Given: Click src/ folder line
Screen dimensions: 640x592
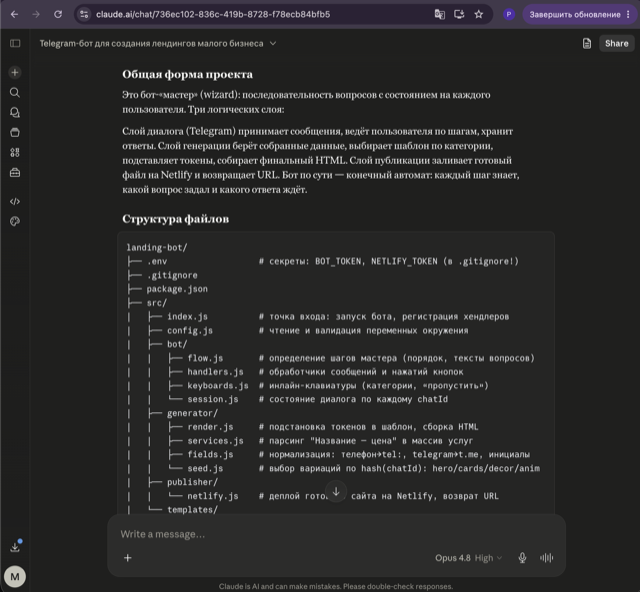Looking at the screenshot, I should click(157, 303).
